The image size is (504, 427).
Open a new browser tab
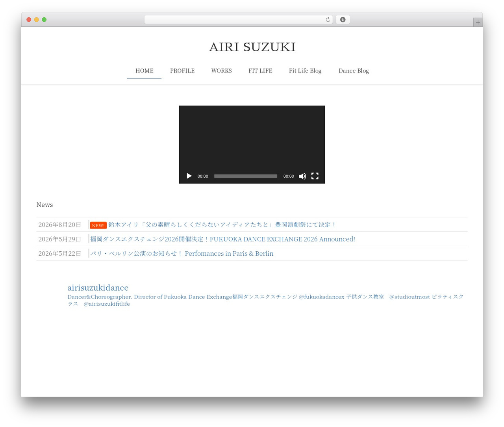[x=478, y=22]
